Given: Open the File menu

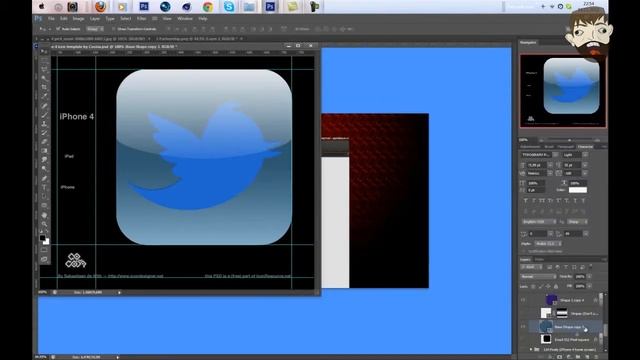Looking at the screenshot, I should [x=51, y=19].
